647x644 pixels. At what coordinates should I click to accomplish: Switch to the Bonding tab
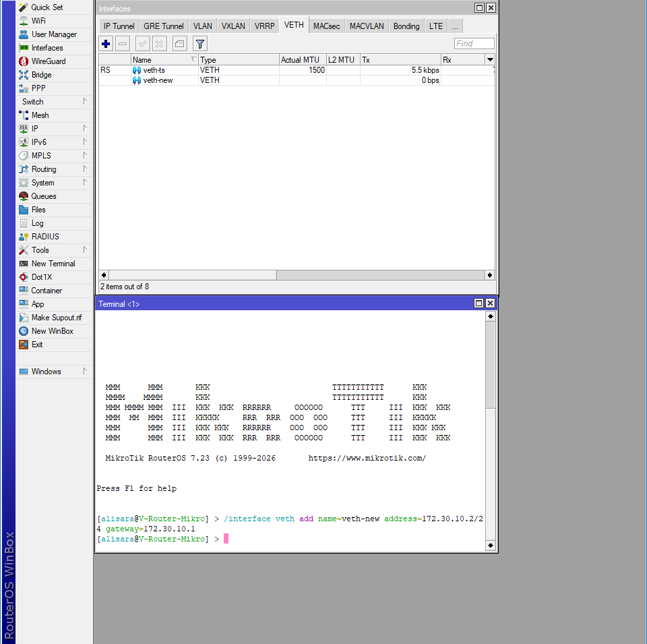coord(406,26)
